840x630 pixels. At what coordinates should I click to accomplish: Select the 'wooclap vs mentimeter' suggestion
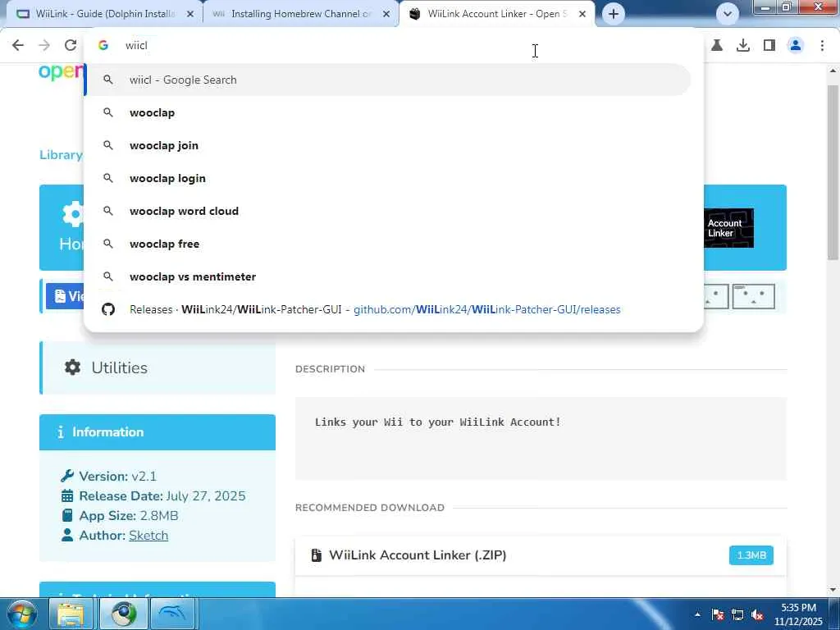click(x=388, y=276)
